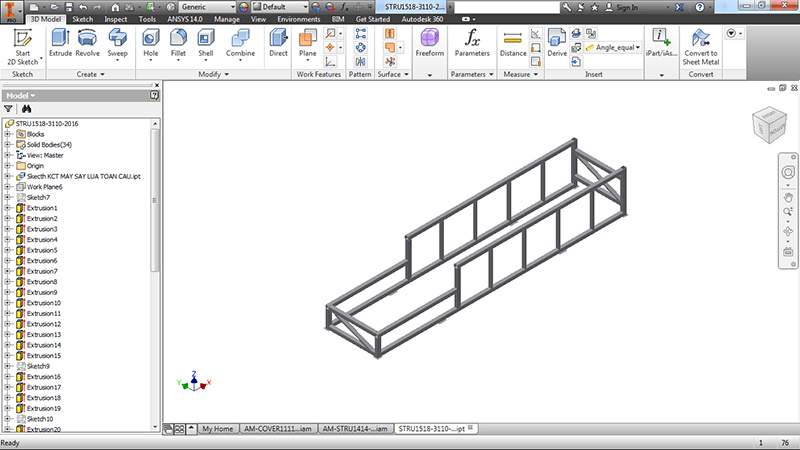This screenshot has height=450, width=800.
Task: Open the Inspect ribbon tab
Action: point(115,18)
